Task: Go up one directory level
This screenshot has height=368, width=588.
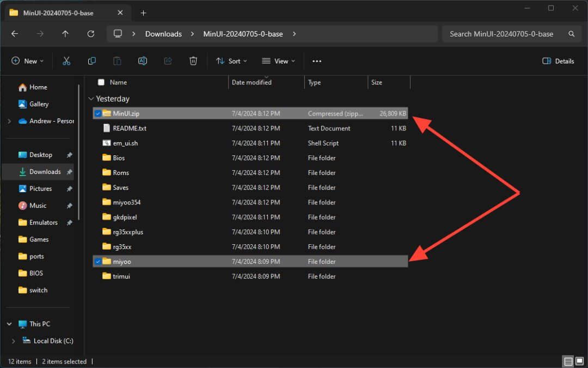Action: click(x=65, y=34)
